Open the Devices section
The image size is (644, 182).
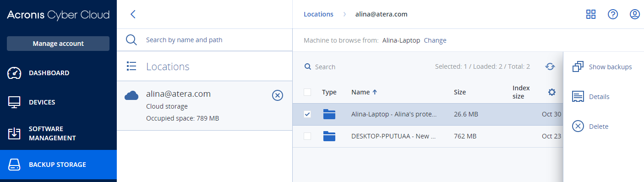tap(58, 102)
